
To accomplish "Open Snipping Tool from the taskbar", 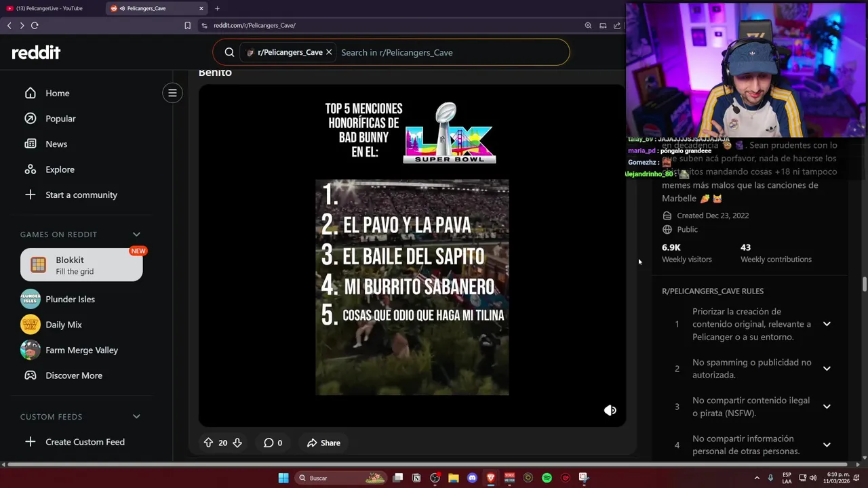I will (x=584, y=478).
